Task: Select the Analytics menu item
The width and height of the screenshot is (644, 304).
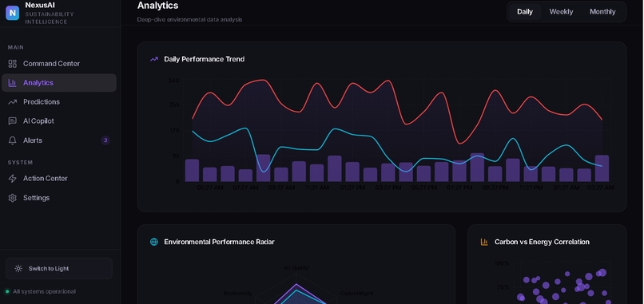Action: click(x=59, y=83)
